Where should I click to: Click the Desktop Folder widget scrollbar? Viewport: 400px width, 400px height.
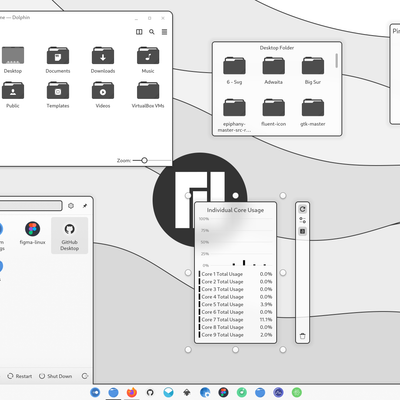(x=337, y=60)
